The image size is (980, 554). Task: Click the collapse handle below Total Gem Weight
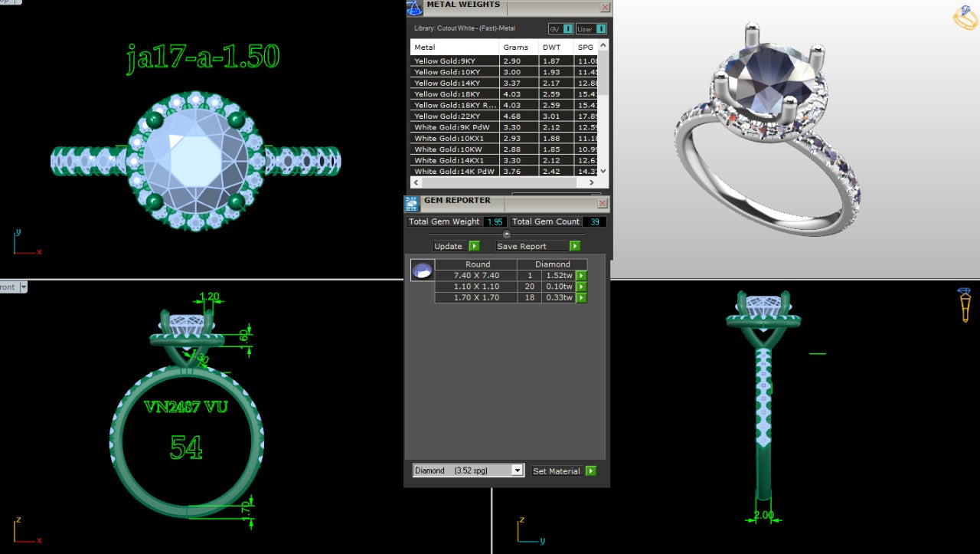(507, 234)
